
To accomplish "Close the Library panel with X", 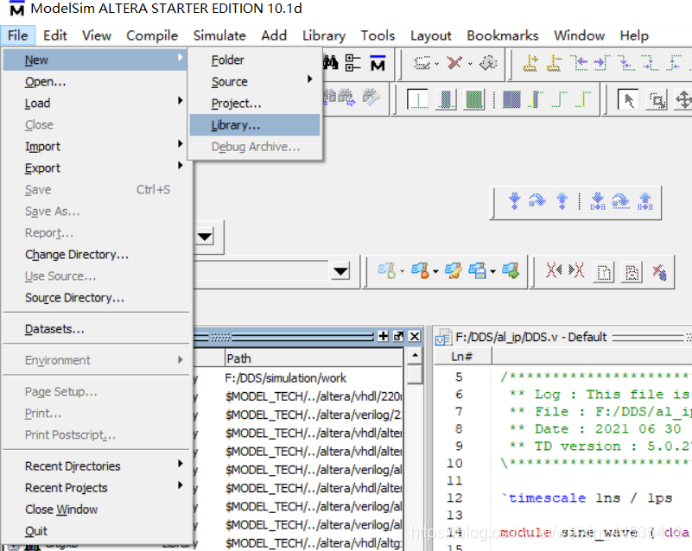I will point(414,337).
